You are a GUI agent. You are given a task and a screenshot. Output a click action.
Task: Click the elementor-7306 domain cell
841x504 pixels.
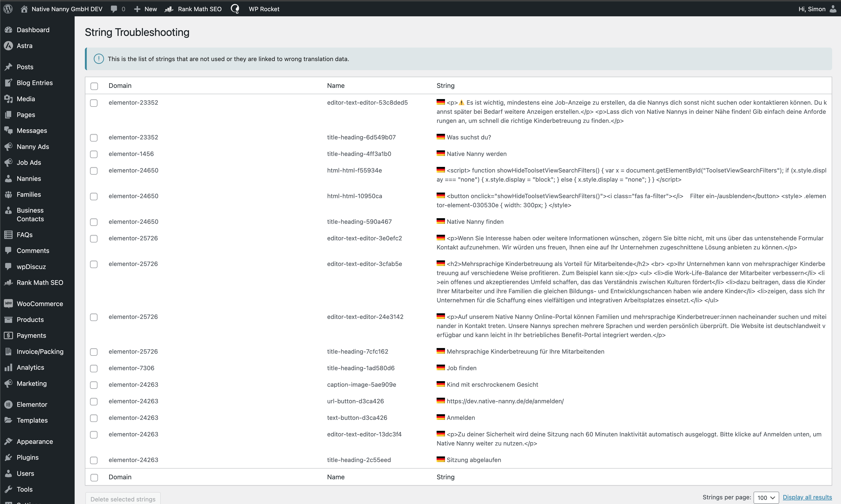tap(132, 368)
